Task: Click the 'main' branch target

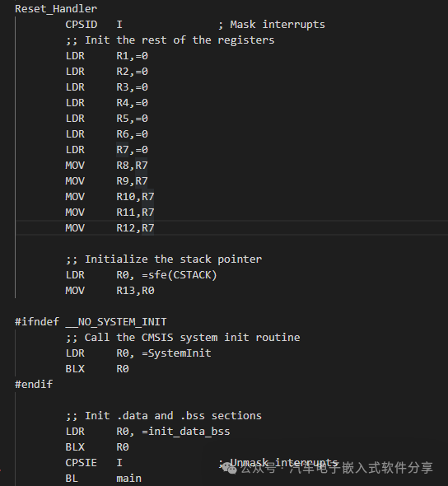Action: 129,479
